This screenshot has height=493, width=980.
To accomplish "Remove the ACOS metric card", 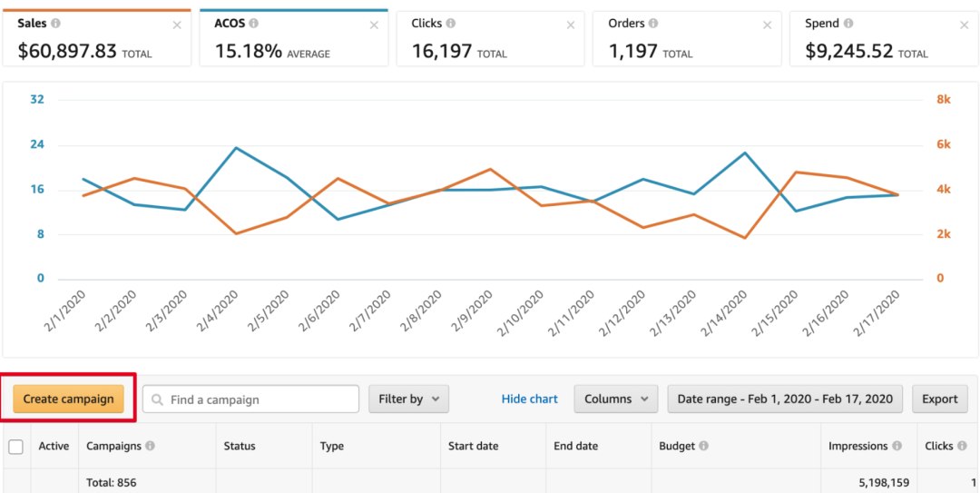I will click(374, 25).
